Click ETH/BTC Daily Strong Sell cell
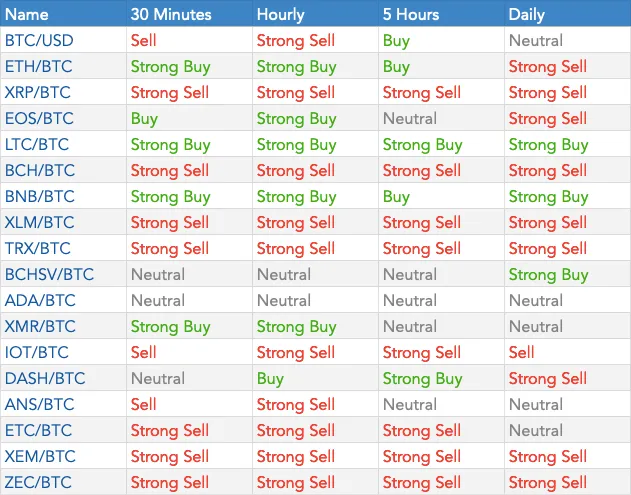The image size is (631, 495). point(548,67)
